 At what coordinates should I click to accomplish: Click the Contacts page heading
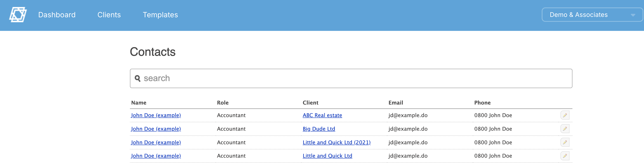pyautogui.click(x=152, y=52)
